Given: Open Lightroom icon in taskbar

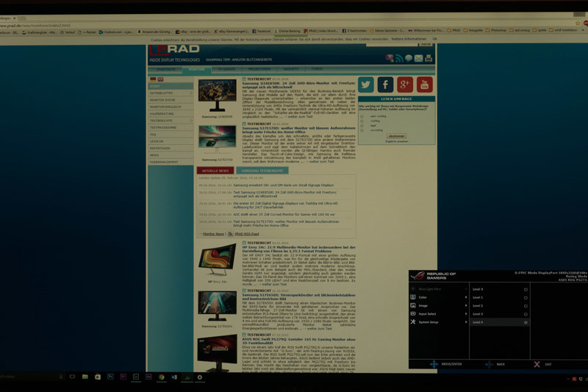Looking at the screenshot, I should coord(136,377).
